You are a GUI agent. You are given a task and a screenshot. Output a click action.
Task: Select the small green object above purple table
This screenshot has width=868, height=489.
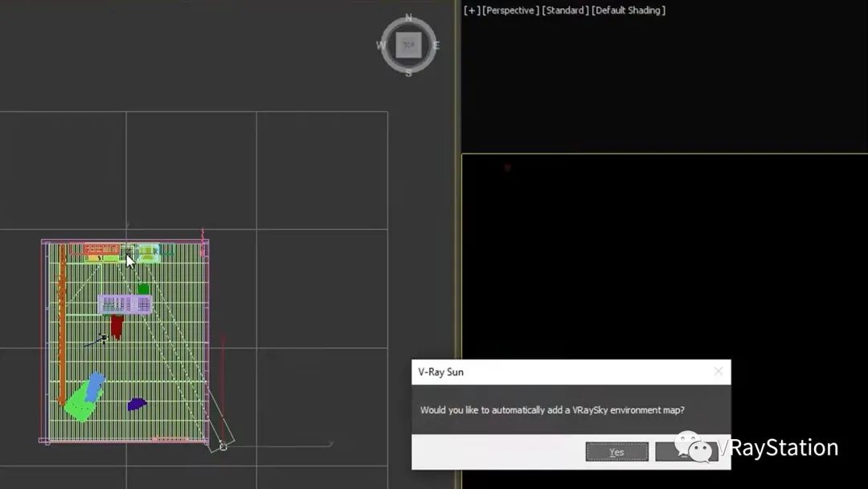pos(143,289)
